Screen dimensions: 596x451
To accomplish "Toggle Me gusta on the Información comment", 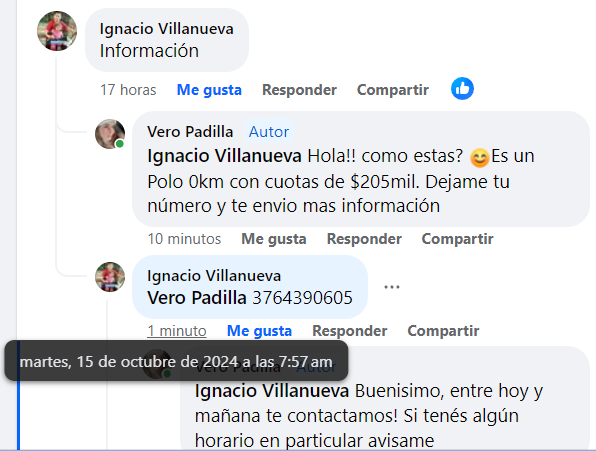I will (x=209, y=90).
